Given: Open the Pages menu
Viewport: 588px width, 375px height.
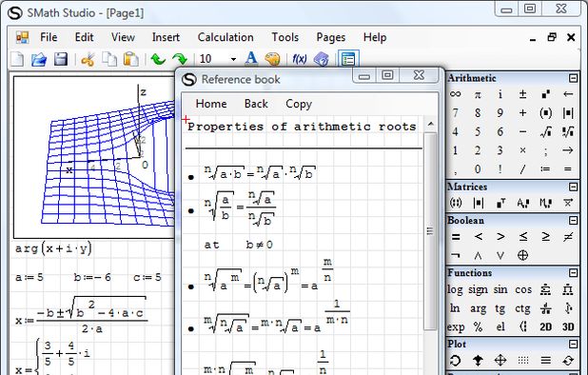Looking at the screenshot, I should coord(331,37).
